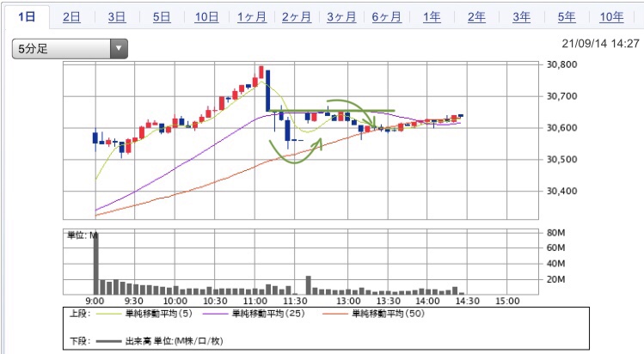Click the 30,700 price axis label
Screen dimensions: 644x354
pos(561,96)
